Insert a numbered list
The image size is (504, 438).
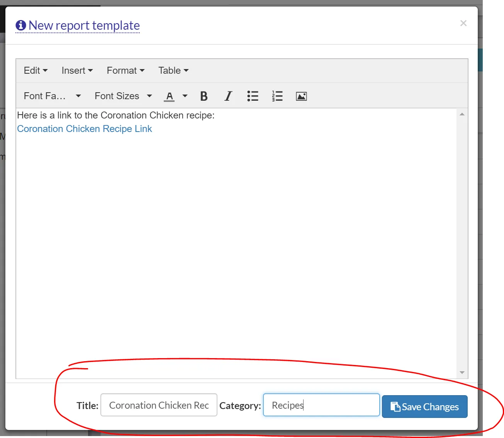coord(277,96)
